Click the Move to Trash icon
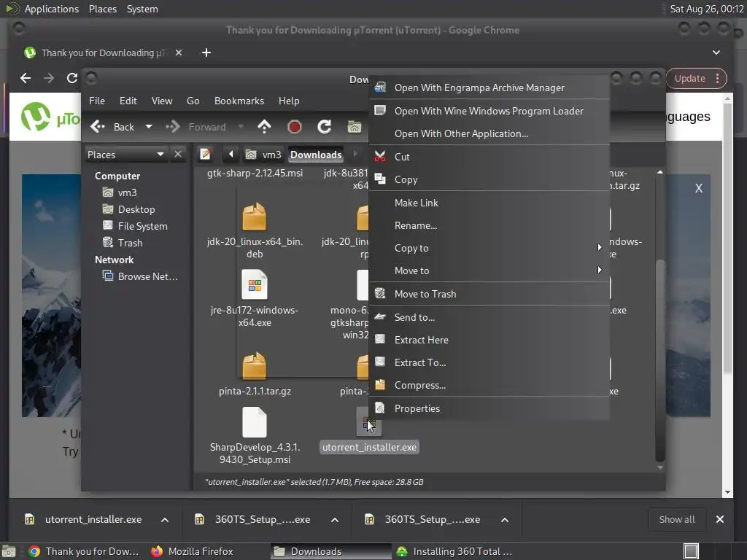This screenshot has width=747, height=560. pyautogui.click(x=379, y=293)
